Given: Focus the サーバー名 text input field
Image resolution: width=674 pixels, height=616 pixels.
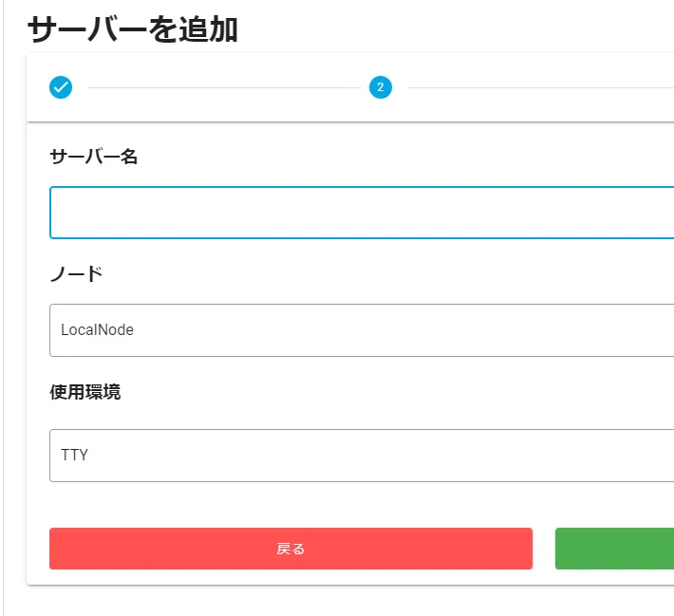Looking at the screenshot, I should (361, 213).
